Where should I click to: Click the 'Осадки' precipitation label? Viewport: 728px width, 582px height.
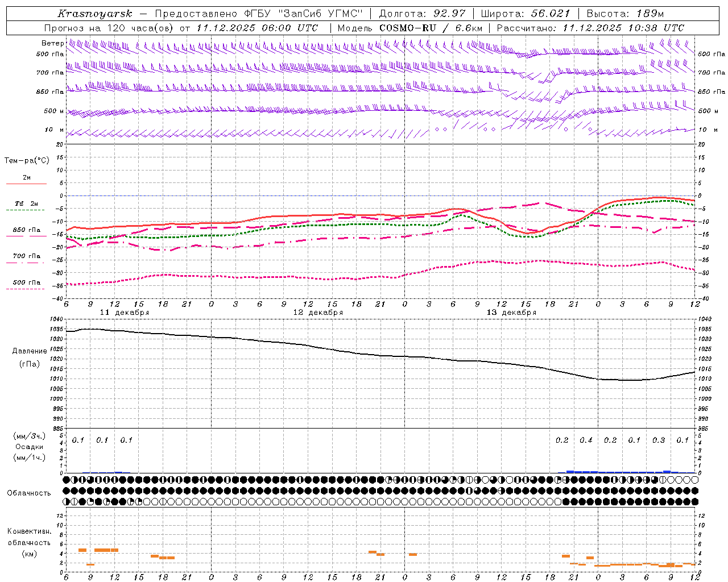(x=30, y=447)
